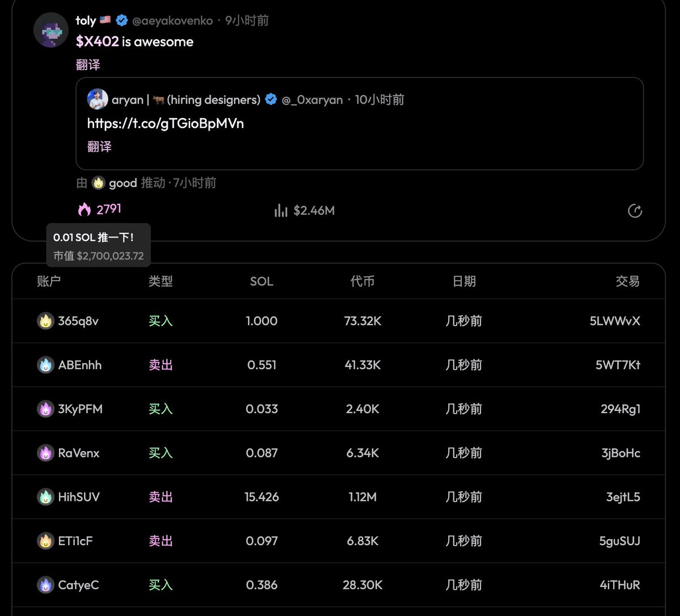Open account ABEnhh
The width and height of the screenshot is (680, 616).
pos(80,365)
